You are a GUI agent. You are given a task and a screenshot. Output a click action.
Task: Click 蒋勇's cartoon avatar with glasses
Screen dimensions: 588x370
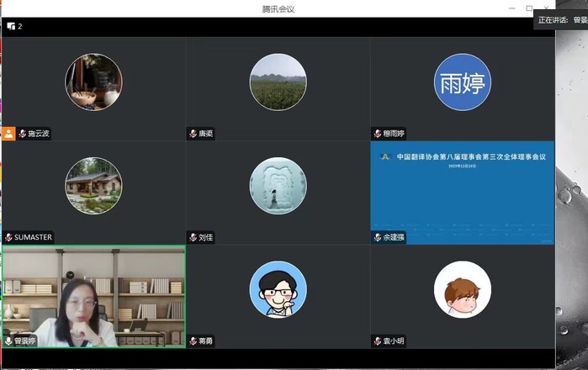[x=278, y=290]
